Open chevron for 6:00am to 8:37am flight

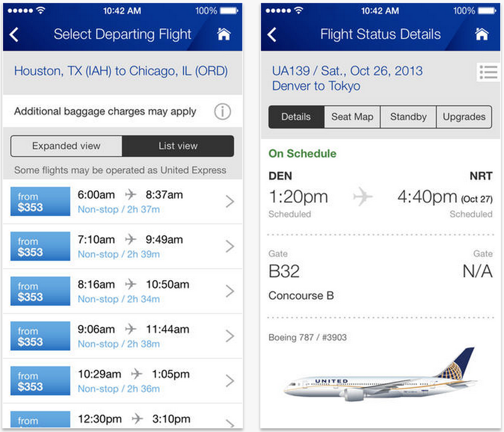click(229, 202)
